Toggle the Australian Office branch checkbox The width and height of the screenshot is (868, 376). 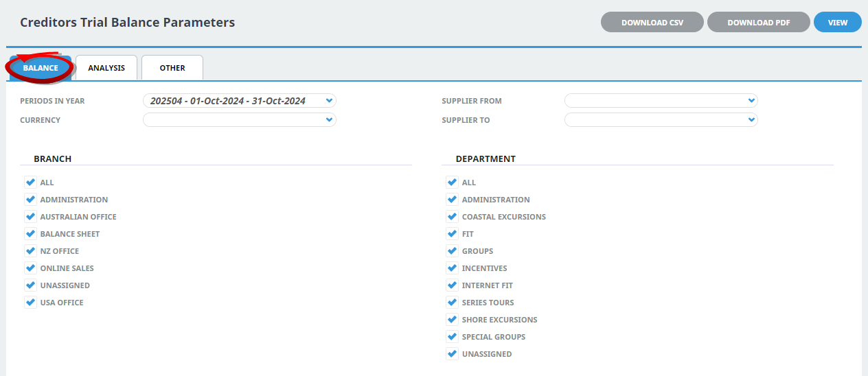(x=30, y=217)
